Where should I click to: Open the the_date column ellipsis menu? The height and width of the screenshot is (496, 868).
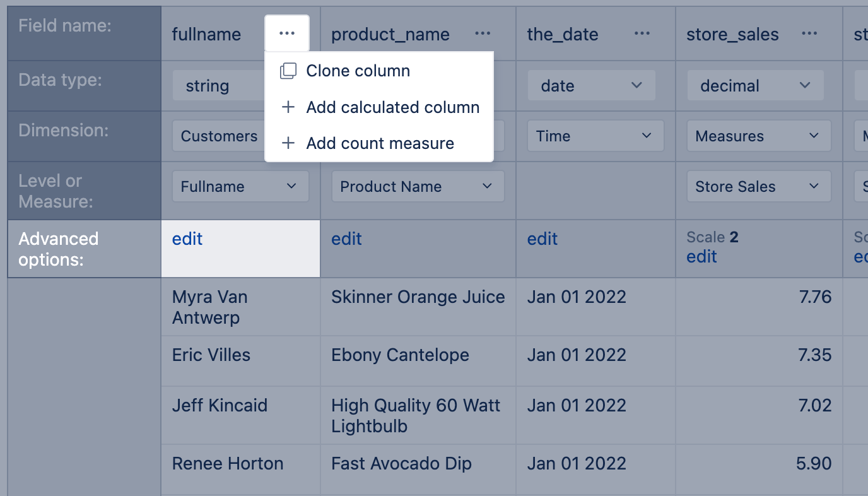[x=642, y=33]
